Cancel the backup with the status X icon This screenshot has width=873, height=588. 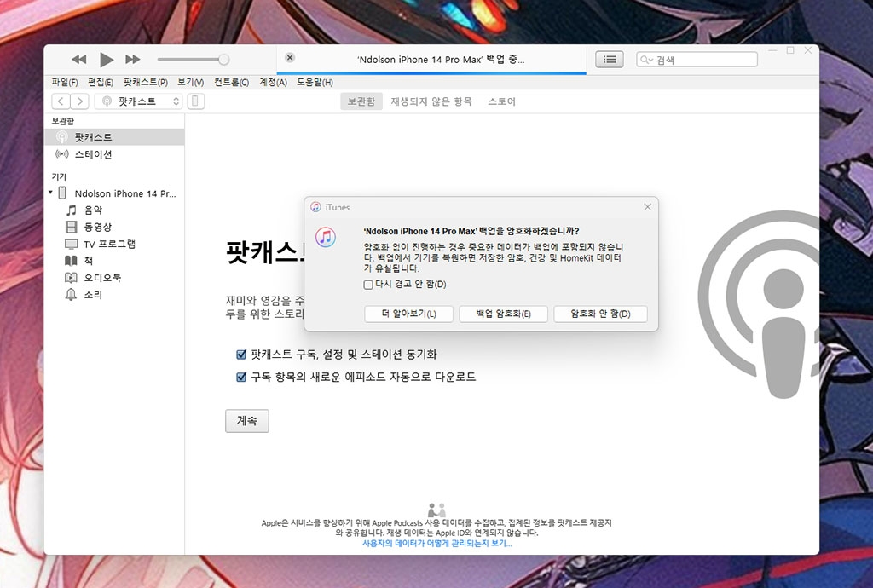point(290,57)
